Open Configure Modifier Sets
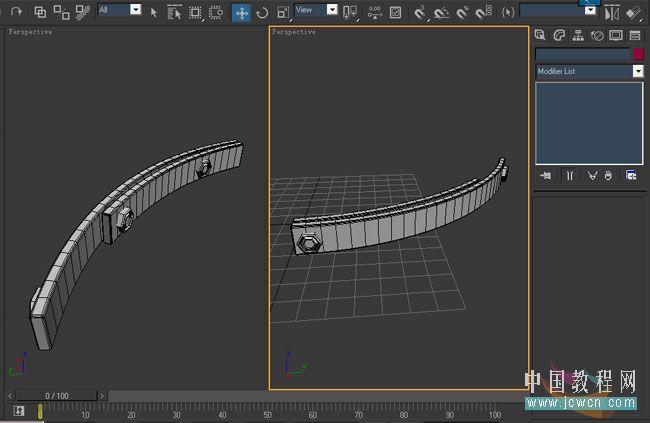This screenshot has height=423, width=650. pos(631,176)
